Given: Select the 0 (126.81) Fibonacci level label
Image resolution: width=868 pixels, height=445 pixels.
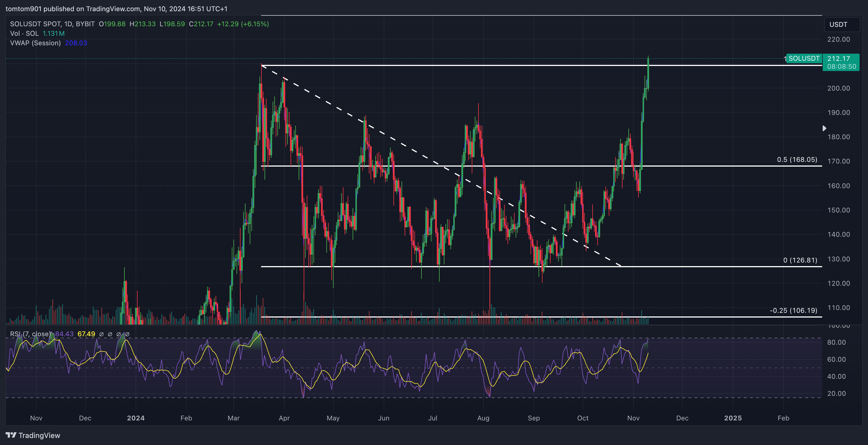Looking at the screenshot, I should (x=800, y=260).
